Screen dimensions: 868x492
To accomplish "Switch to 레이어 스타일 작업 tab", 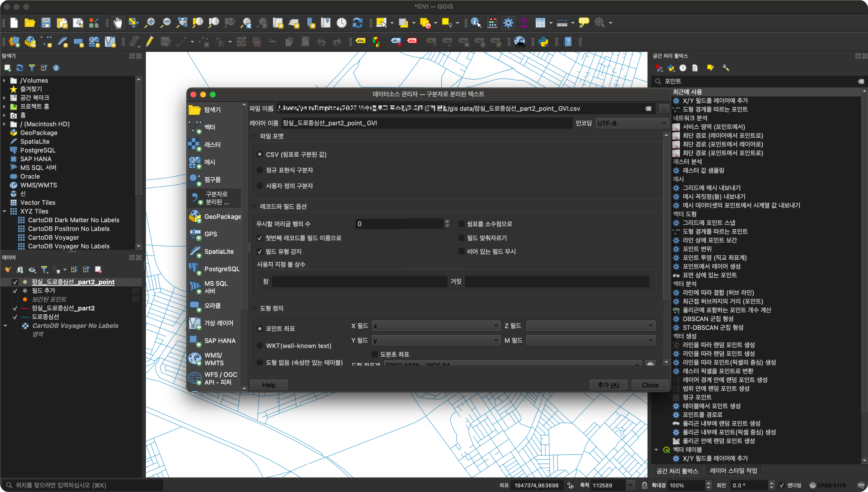I will point(733,470).
